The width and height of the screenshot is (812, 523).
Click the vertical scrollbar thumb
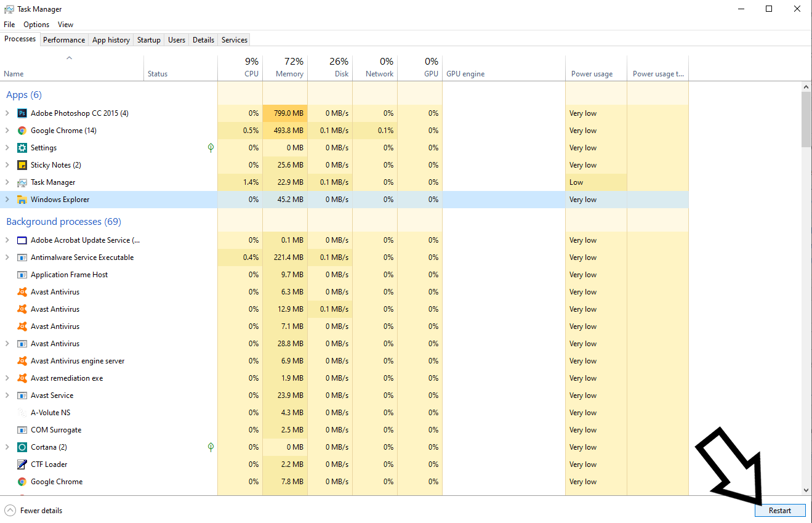806,120
